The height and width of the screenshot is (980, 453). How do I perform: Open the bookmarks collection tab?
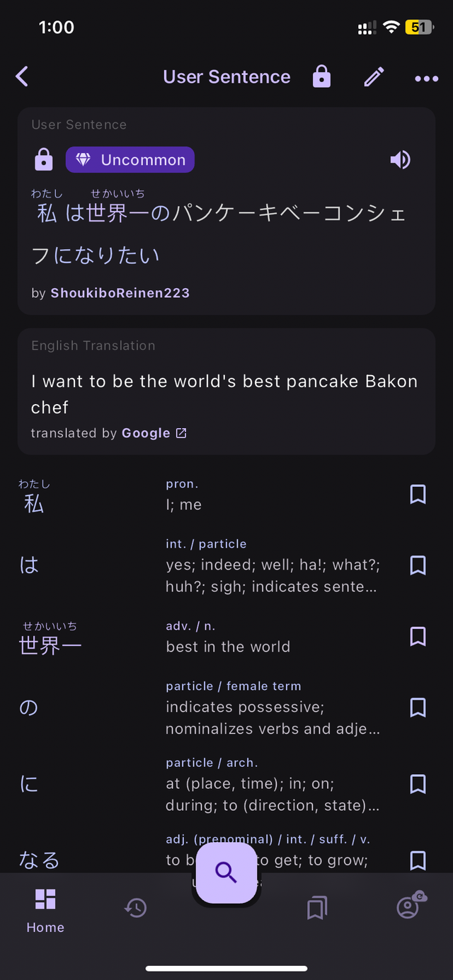(x=316, y=908)
